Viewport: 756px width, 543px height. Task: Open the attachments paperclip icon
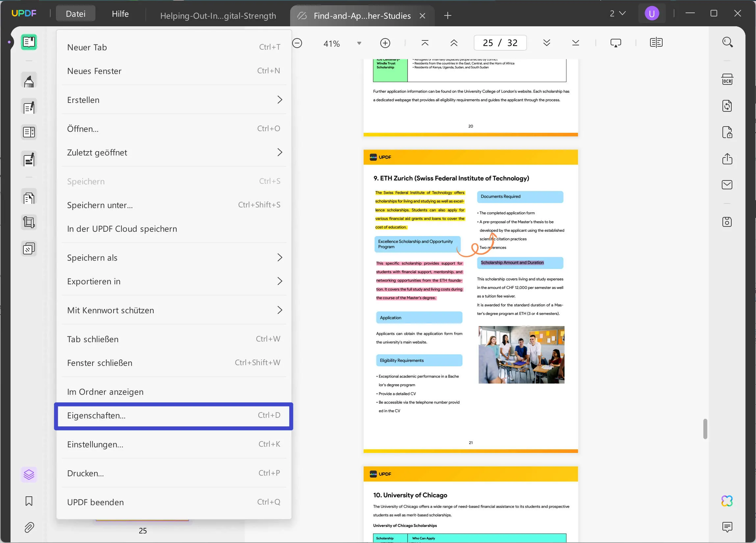[x=29, y=527]
